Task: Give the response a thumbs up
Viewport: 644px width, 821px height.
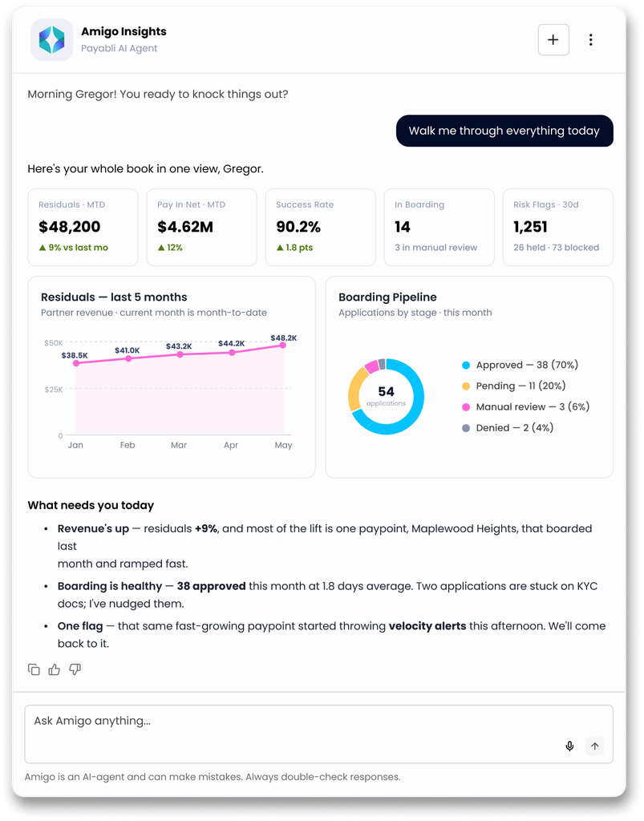Action: pos(55,669)
